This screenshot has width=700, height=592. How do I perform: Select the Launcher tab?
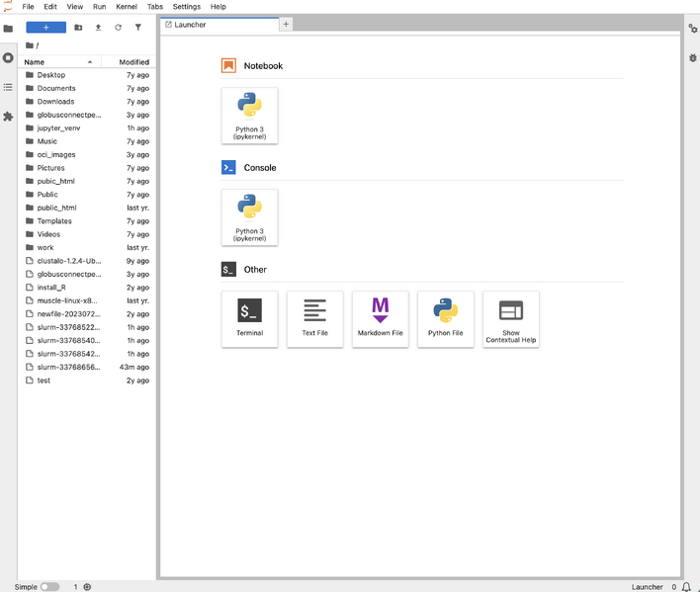tap(219, 25)
